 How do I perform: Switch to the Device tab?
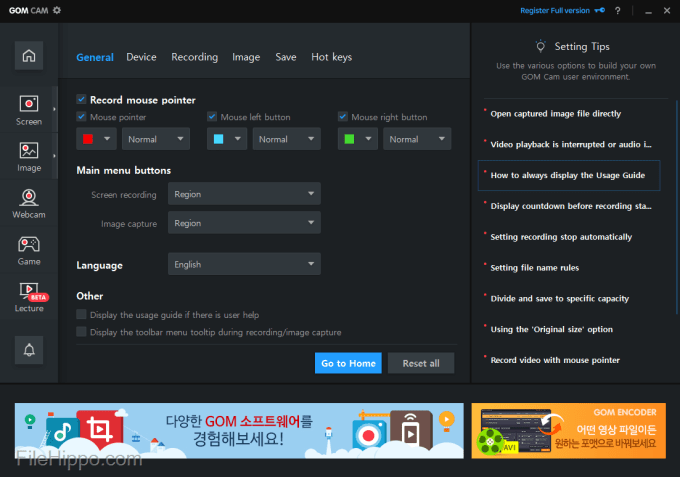(x=141, y=57)
